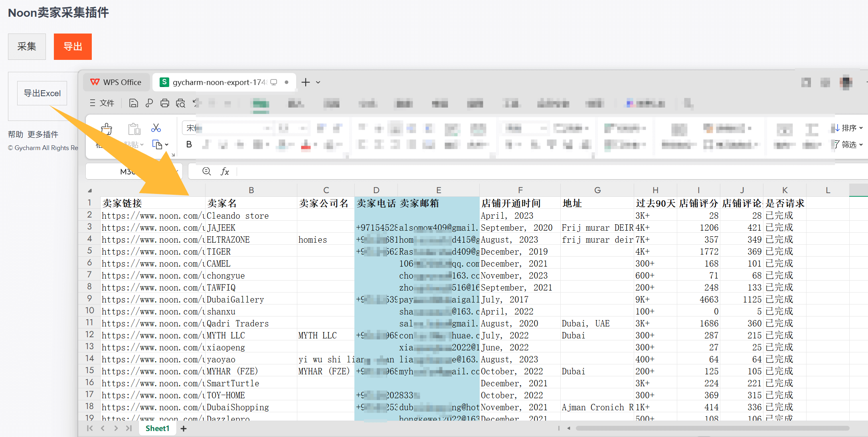Select the Sheet1 tab
The image size is (868, 437).
pyautogui.click(x=157, y=428)
